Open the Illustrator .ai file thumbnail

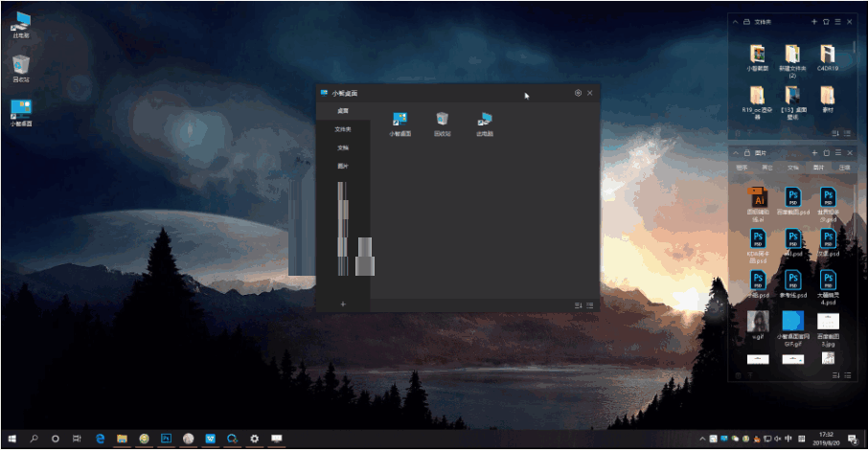[x=757, y=199]
